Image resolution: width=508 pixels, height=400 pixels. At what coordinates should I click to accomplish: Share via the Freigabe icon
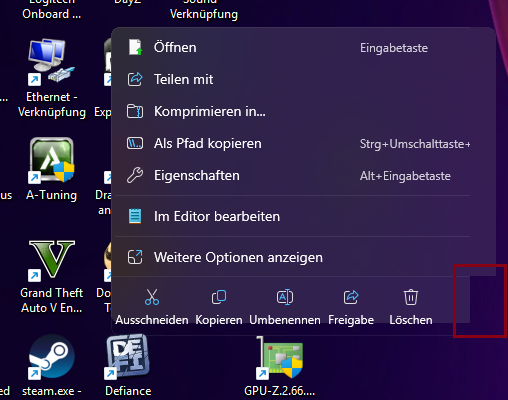coord(351,297)
